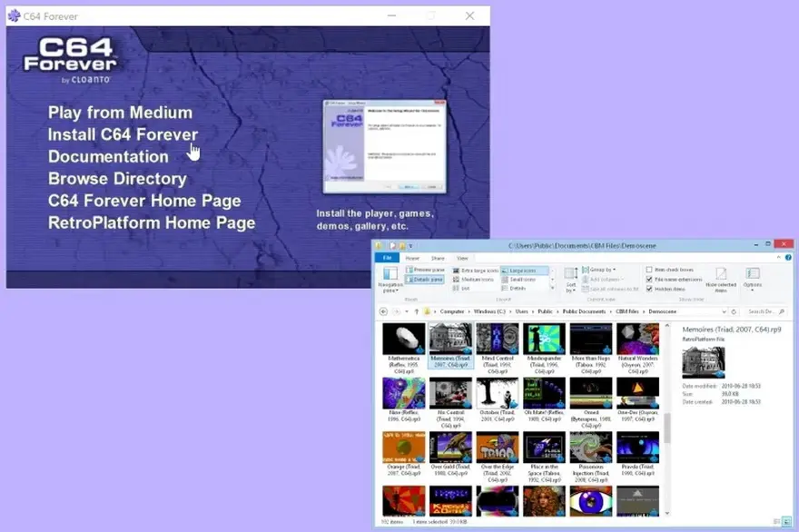Switch to the Home ribbon tab
Image resolution: width=799 pixels, height=532 pixels.
click(x=412, y=259)
